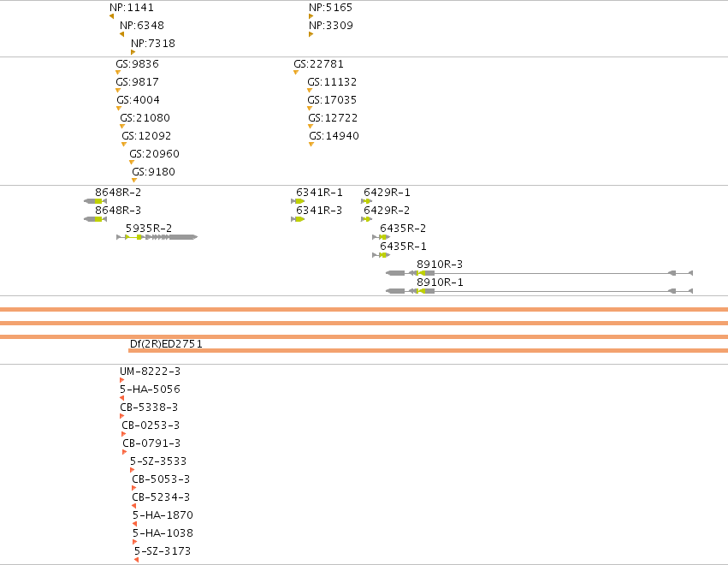The height and width of the screenshot is (565, 728).
Task: Click the 5-SZ-3173 insertion label
Action: tap(163, 551)
